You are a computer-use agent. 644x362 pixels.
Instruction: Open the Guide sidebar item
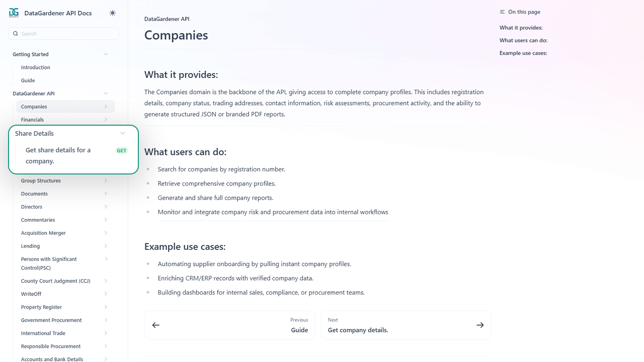28,80
